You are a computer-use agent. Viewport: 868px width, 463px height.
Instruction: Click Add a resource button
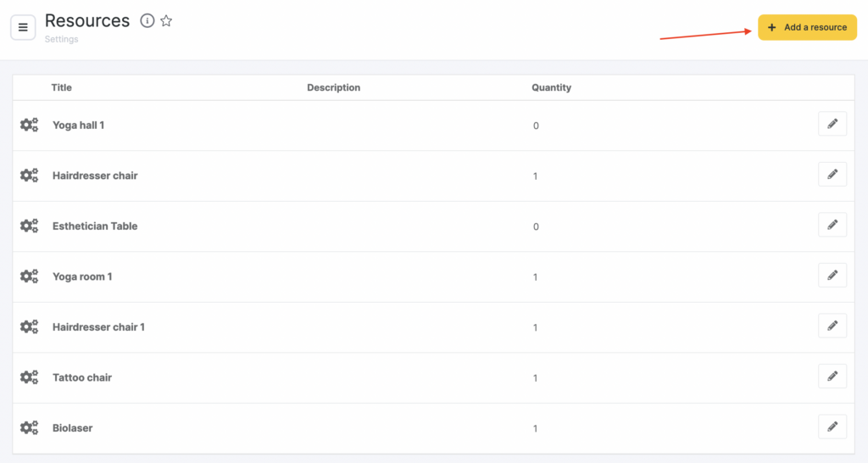tap(807, 27)
